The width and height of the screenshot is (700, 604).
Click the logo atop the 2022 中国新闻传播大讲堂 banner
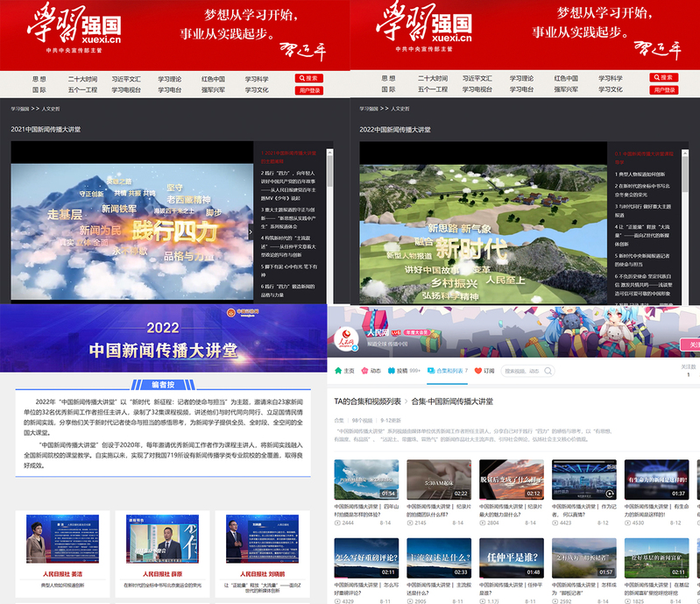243,312
